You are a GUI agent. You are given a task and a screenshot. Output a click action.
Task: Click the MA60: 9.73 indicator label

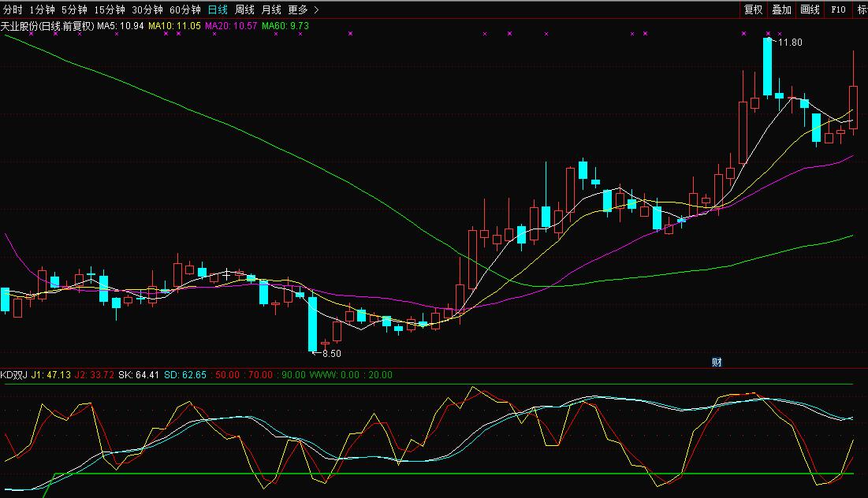click(285, 26)
